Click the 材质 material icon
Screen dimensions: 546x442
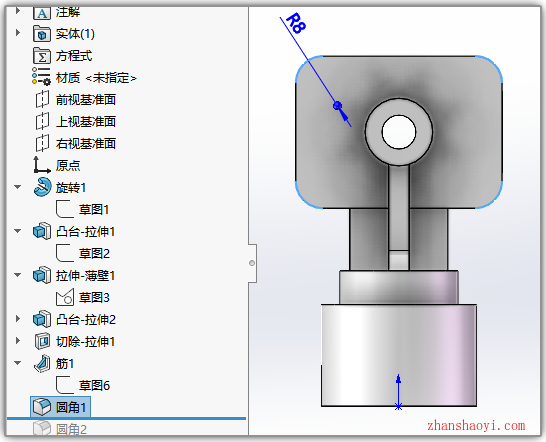(x=41, y=77)
